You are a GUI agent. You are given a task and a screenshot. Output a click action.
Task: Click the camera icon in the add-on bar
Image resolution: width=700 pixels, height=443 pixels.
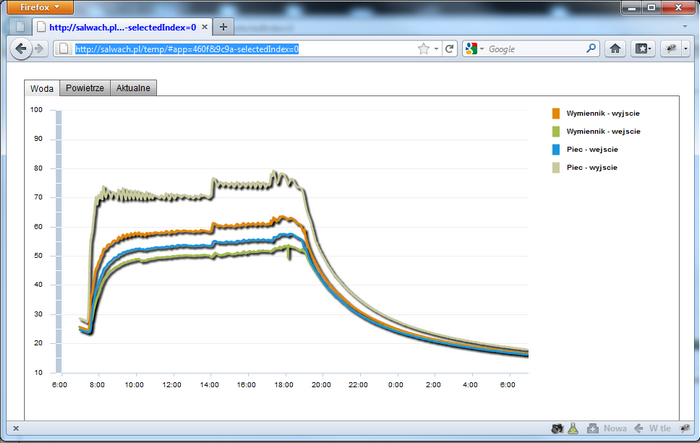click(557, 428)
